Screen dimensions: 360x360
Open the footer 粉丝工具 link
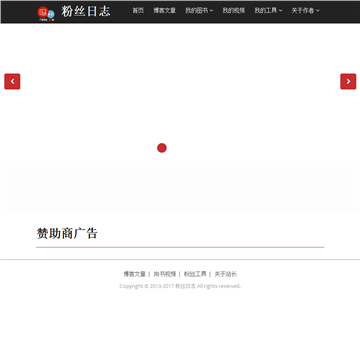(195, 274)
